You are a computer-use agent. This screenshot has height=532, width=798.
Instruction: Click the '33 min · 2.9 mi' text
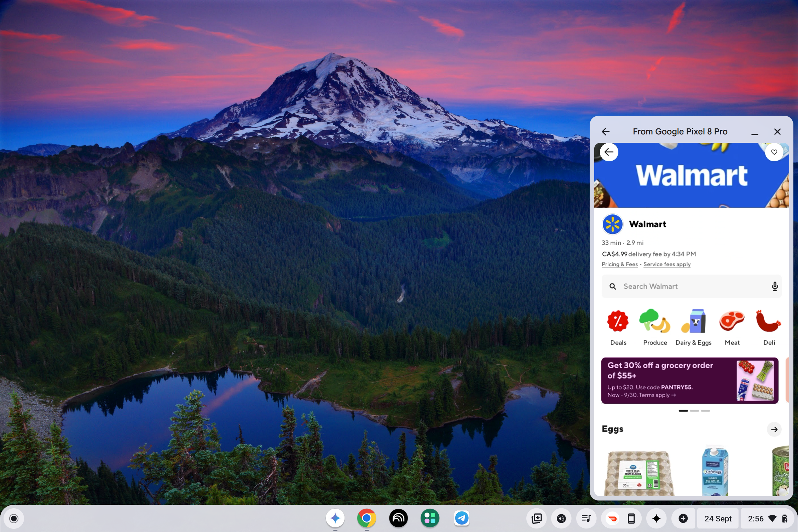(622, 243)
